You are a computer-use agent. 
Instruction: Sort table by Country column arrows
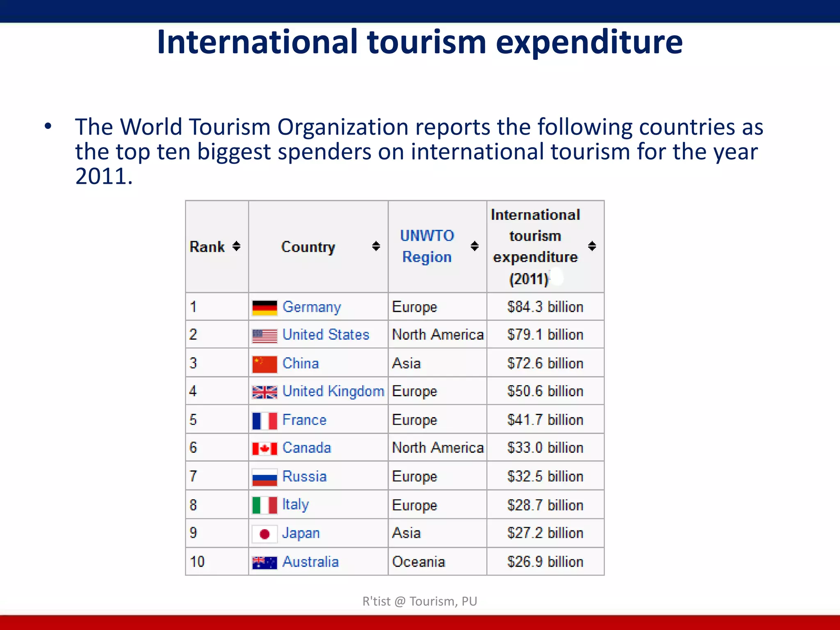point(376,246)
